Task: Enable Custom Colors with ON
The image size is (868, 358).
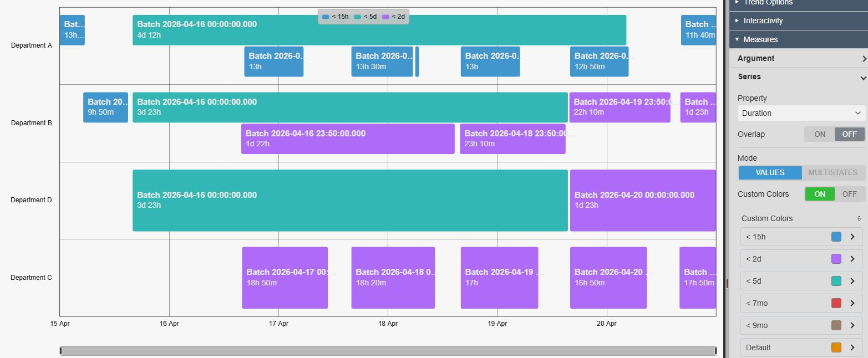Action: point(819,194)
